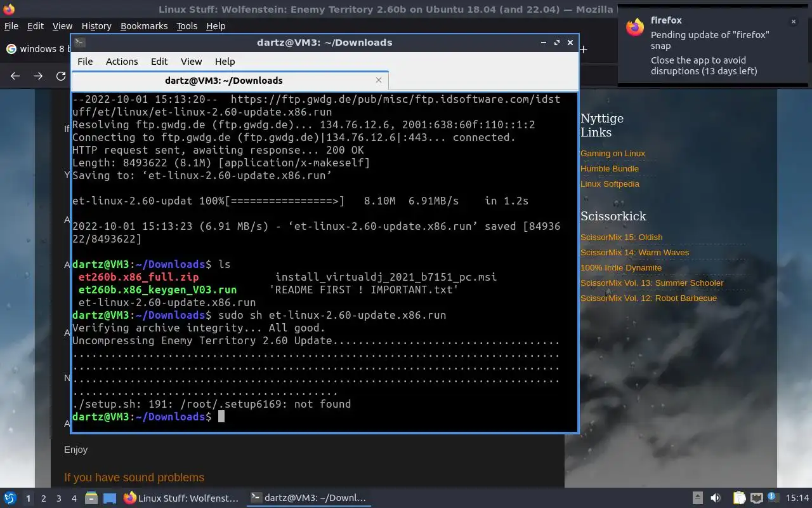The image size is (812, 508).
Task: Open the terminal Actions menu
Action: (122, 62)
